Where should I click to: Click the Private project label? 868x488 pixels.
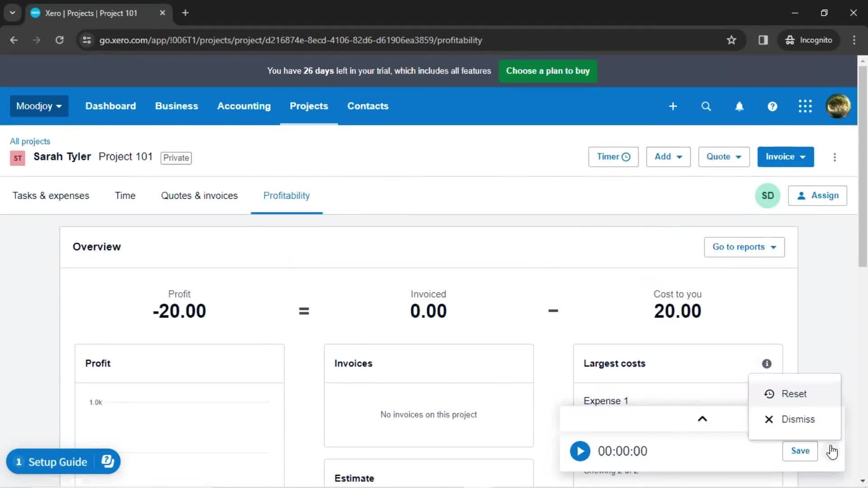click(x=176, y=158)
